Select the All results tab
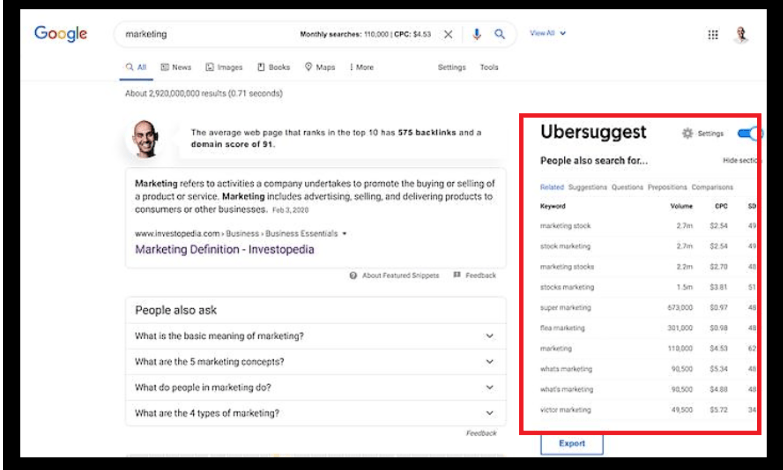This screenshot has width=783, height=470. 136,67
